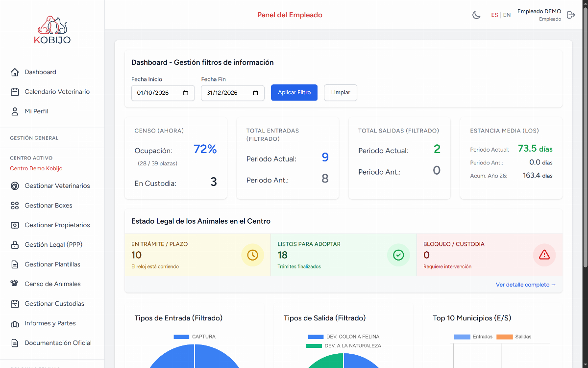Click the Gestión Legal (PPP) lock icon
This screenshot has height=368, width=588.
[x=15, y=245]
